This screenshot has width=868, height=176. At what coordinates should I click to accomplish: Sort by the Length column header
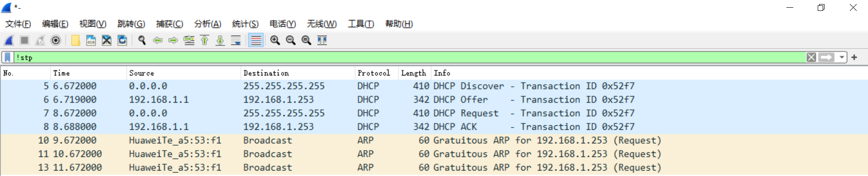[x=414, y=73]
